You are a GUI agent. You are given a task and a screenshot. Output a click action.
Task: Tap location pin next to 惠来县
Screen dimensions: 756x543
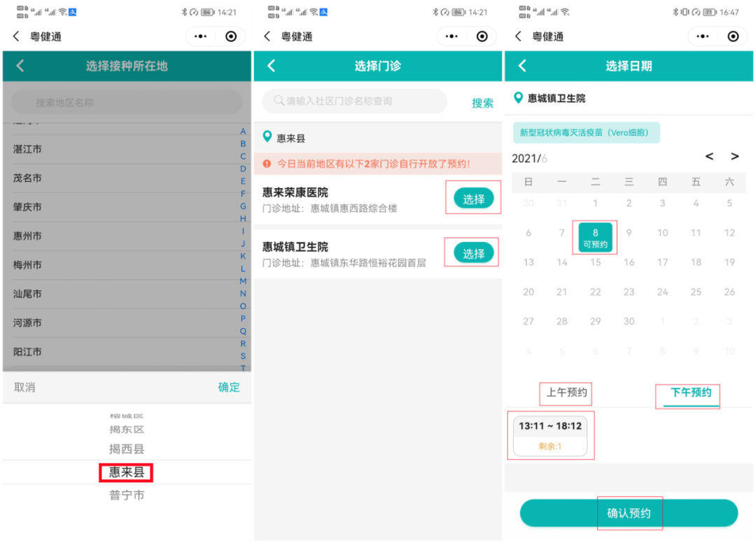pyautogui.click(x=267, y=137)
